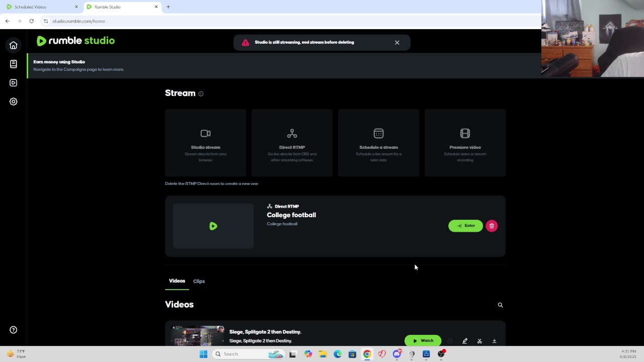Click 'Delete the RTMP Direct room' note text
The height and width of the screenshot is (362, 644).
[x=211, y=184]
